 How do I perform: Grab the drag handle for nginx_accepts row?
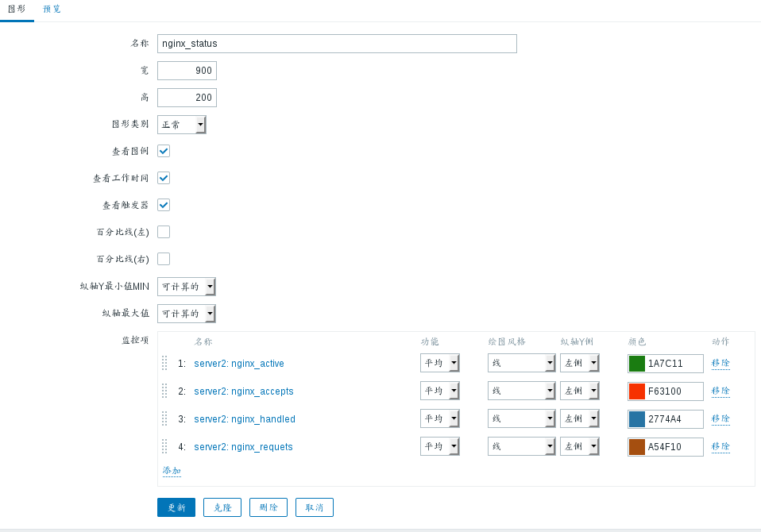[164, 391]
